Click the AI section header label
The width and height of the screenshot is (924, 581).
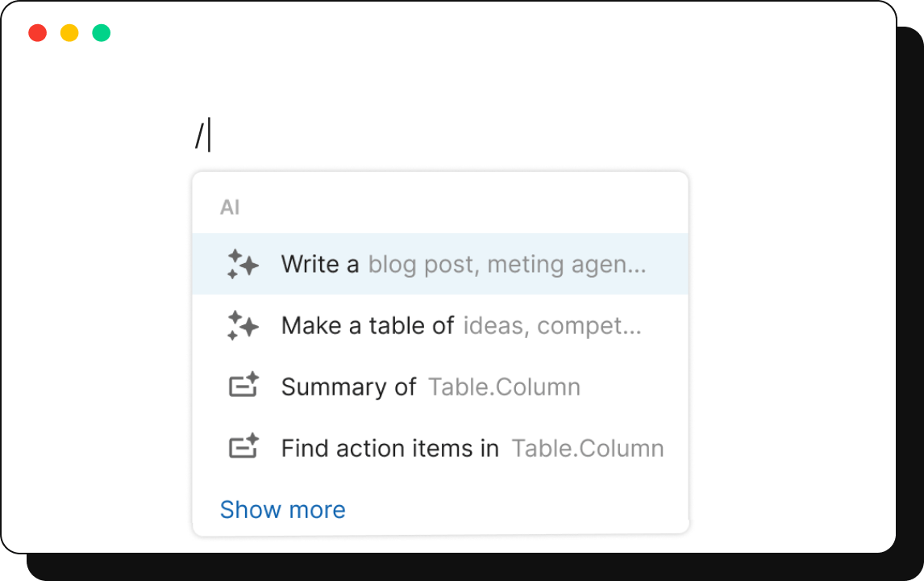[230, 207]
